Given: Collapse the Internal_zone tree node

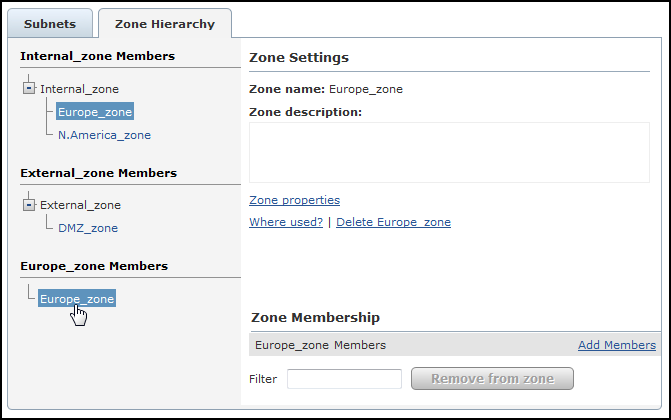Looking at the screenshot, I should [x=29, y=89].
